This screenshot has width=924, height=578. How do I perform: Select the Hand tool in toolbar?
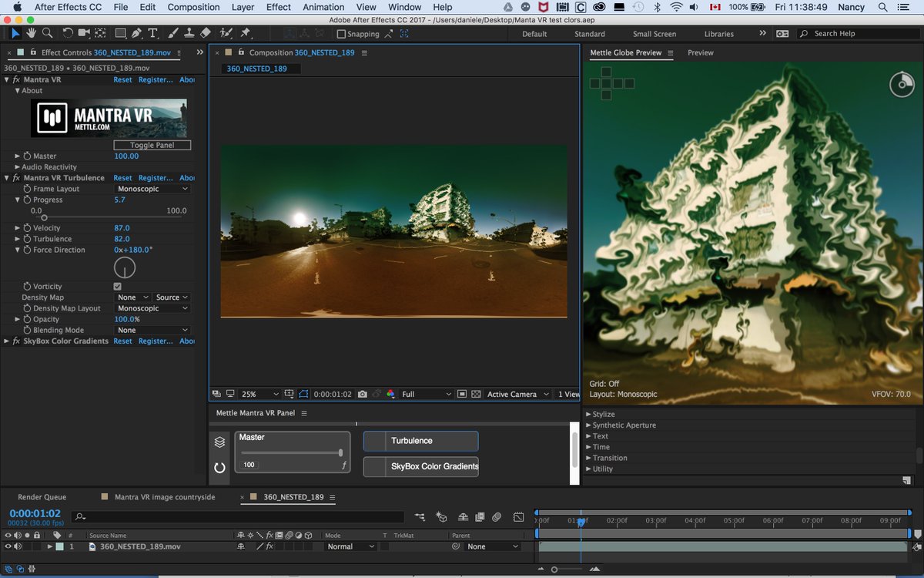coord(32,33)
